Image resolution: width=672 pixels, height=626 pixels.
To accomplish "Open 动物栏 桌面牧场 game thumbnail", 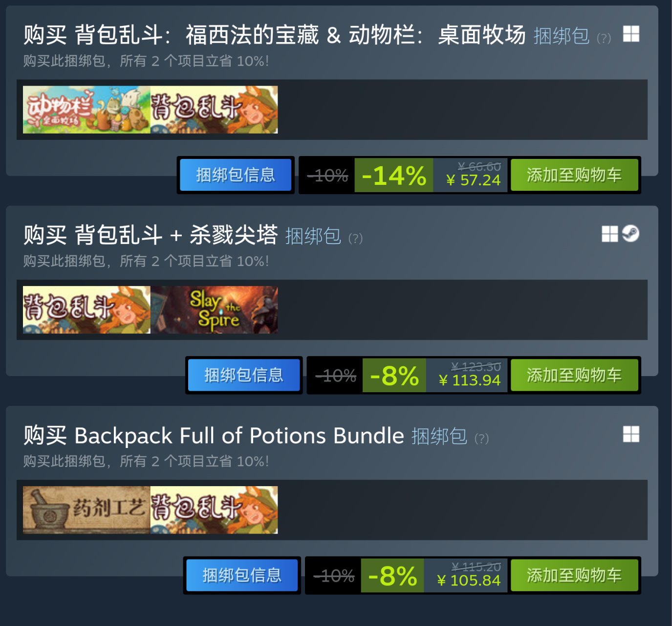I will [87, 110].
